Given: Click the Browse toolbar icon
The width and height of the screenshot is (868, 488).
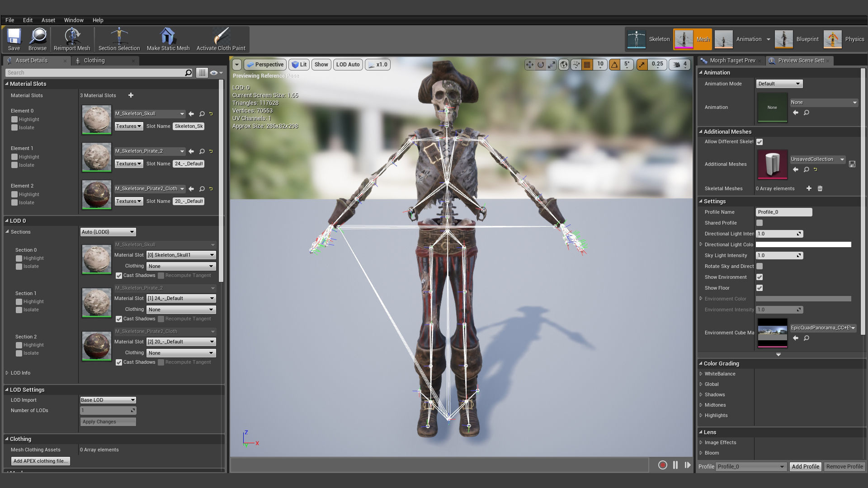Looking at the screenshot, I should point(38,39).
